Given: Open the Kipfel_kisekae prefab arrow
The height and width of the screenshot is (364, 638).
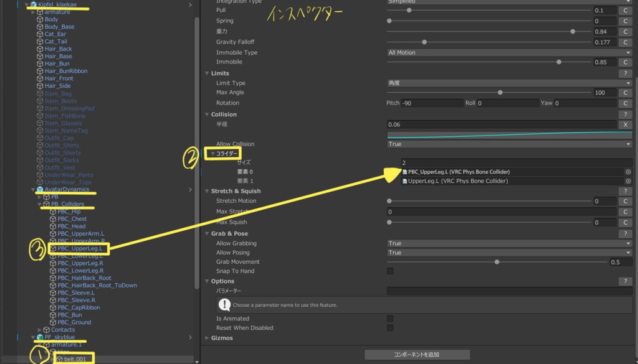Looking at the screenshot, I should (190, 4).
